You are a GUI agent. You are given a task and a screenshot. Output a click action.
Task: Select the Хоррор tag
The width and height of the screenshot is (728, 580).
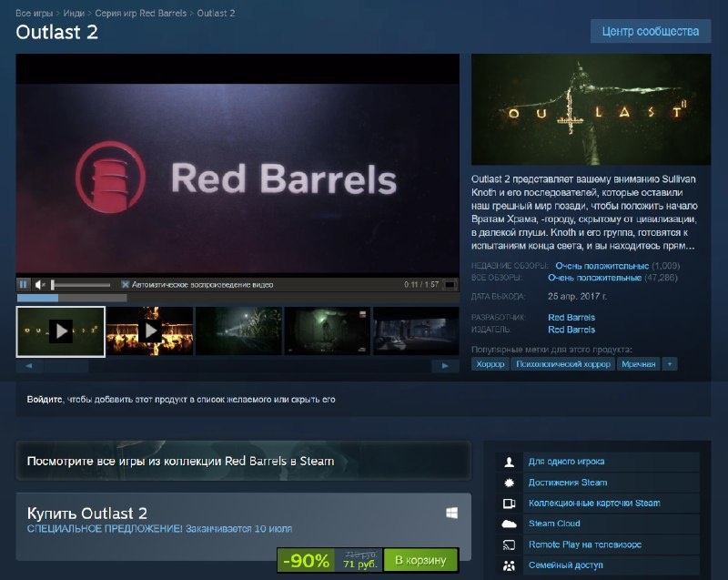click(490, 364)
